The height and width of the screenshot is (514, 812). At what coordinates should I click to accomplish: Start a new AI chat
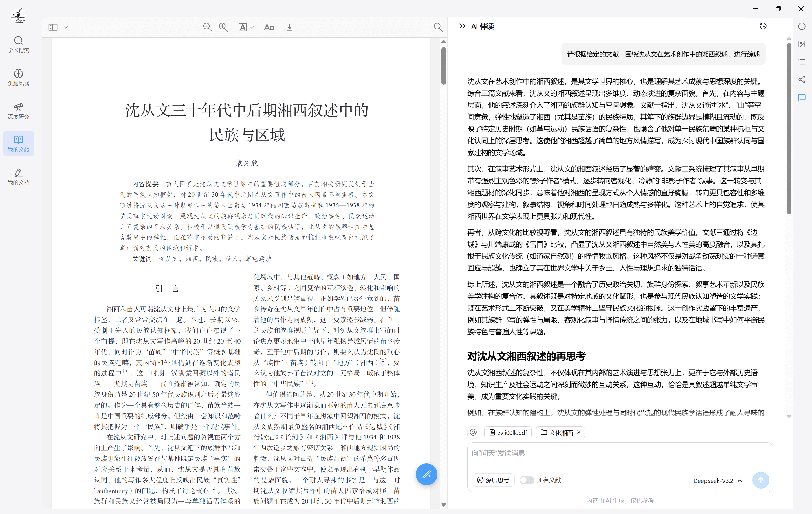point(779,26)
